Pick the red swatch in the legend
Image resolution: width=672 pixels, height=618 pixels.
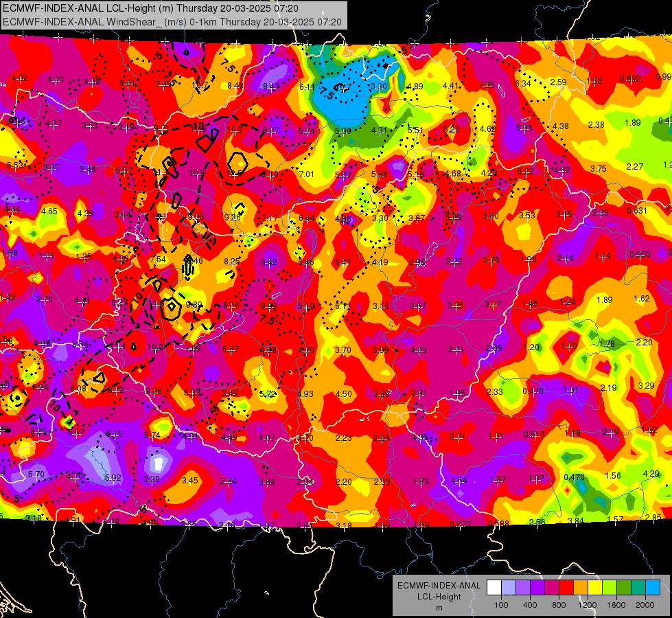pyautogui.click(x=566, y=588)
